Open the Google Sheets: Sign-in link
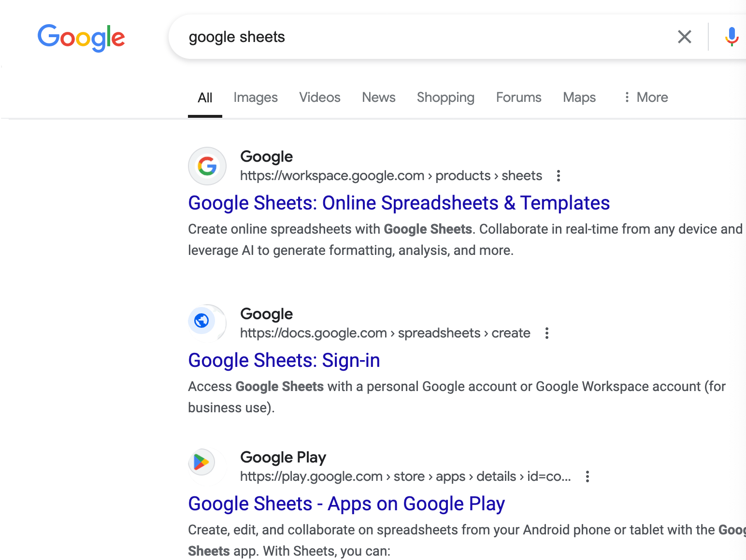The height and width of the screenshot is (560, 746). point(284,360)
